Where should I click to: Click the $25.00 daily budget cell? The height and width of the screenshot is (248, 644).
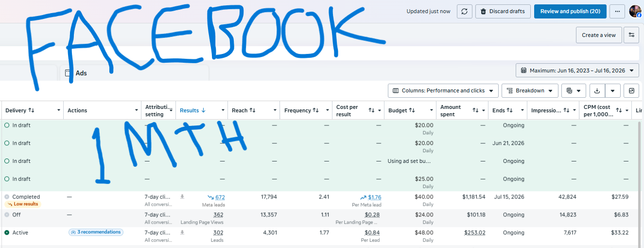click(424, 179)
